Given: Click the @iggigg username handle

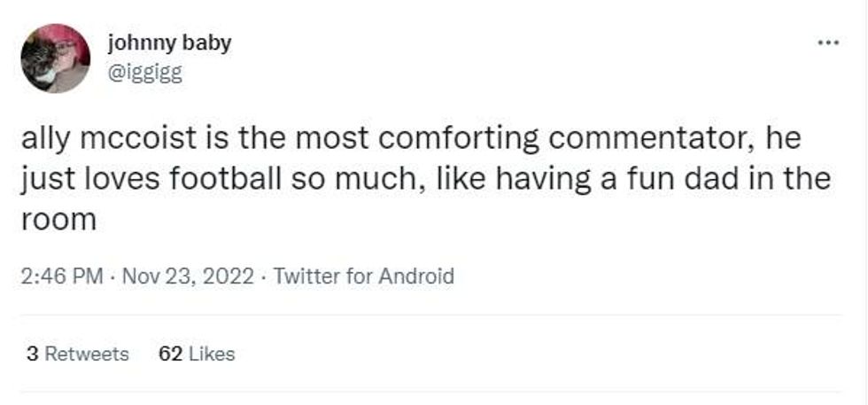Looking at the screenshot, I should pos(144,73).
